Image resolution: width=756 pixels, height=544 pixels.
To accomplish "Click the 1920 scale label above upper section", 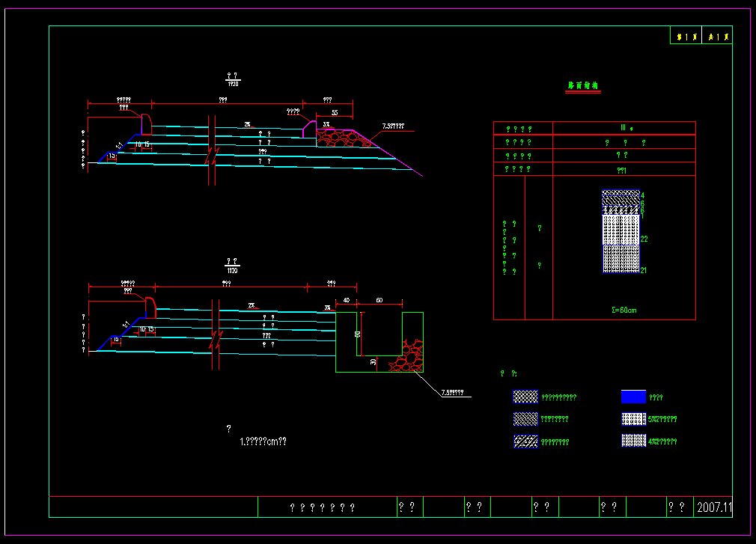I will 233,84.
